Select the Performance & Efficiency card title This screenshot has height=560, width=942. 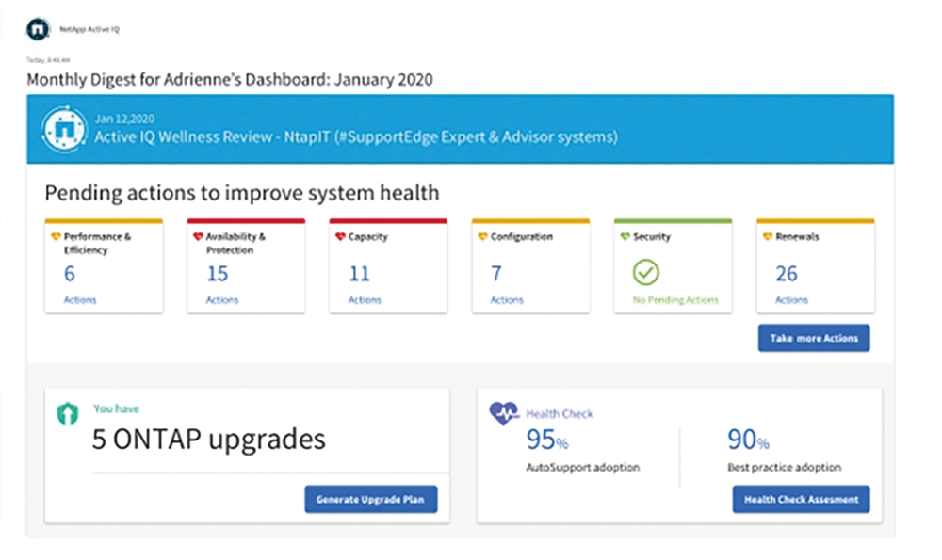(97, 243)
